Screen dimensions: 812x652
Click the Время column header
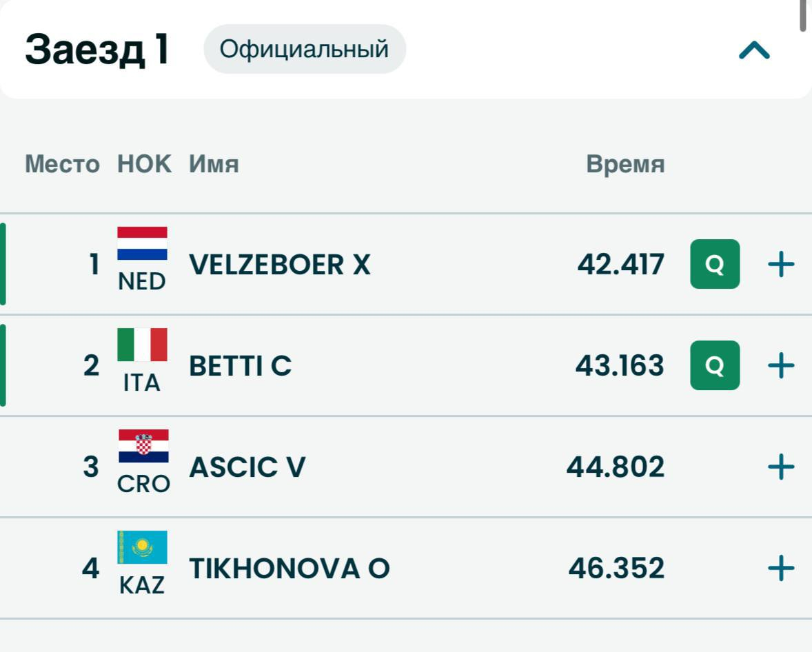pyautogui.click(x=625, y=165)
